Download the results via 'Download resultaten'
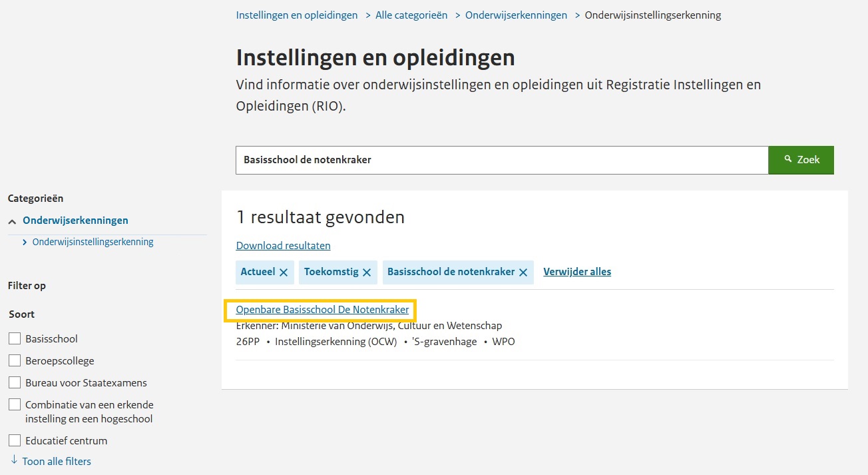 [284, 245]
